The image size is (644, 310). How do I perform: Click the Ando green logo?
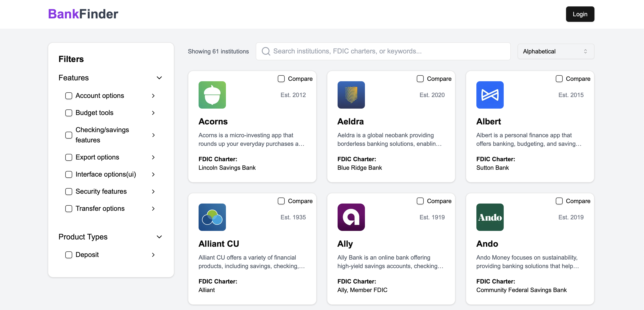pyautogui.click(x=490, y=217)
